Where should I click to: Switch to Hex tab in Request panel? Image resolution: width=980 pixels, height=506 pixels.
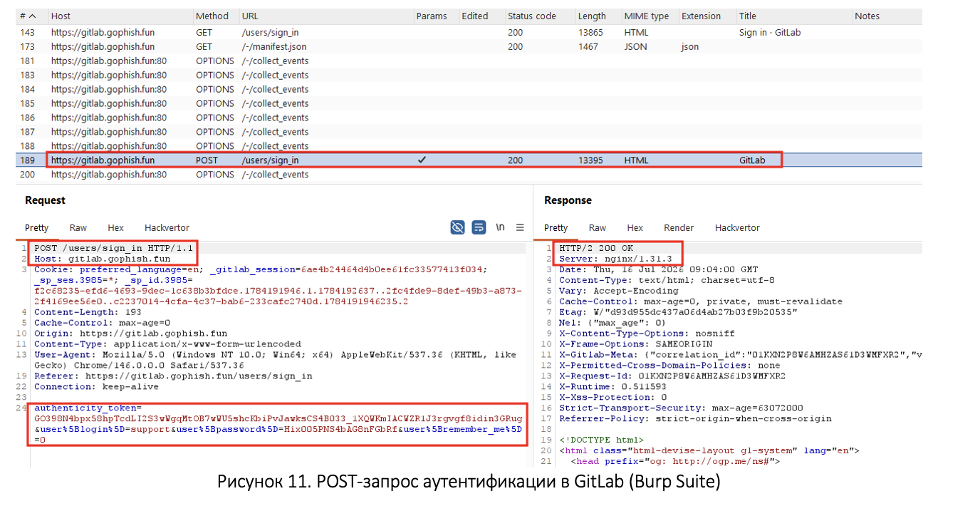coord(115,228)
